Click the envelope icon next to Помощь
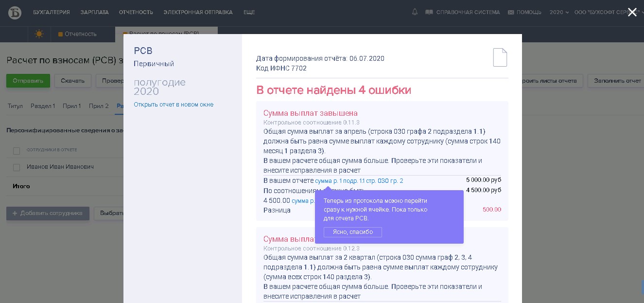644x303 pixels. click(511, 12)
